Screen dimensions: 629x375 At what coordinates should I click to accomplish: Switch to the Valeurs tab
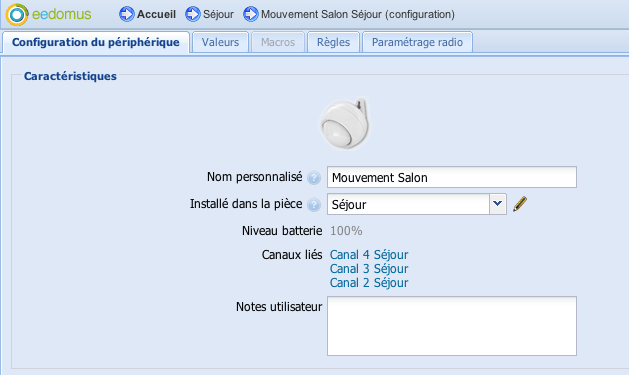tap(220, 42)
